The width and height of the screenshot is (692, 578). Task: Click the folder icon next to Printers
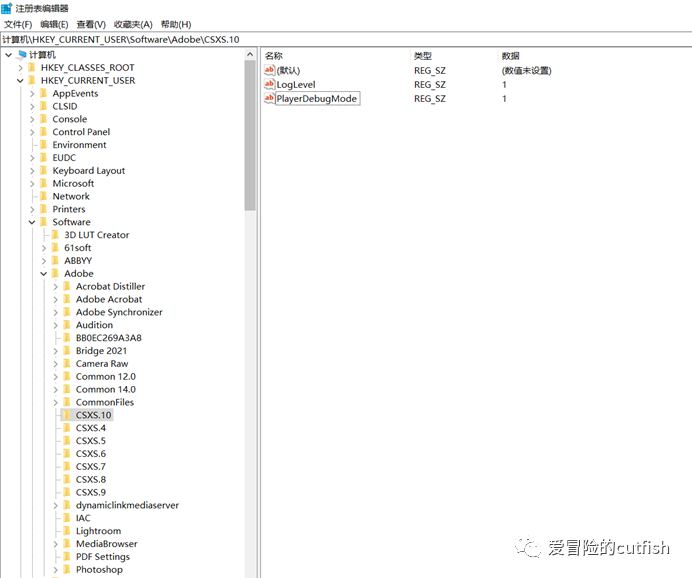pyautogui.click(x=44, y=209)
